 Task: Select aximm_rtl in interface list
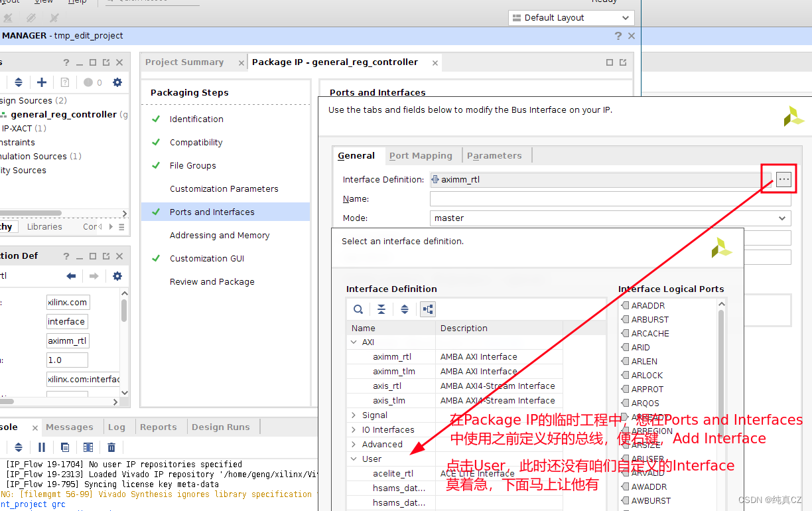pos(392,357)
